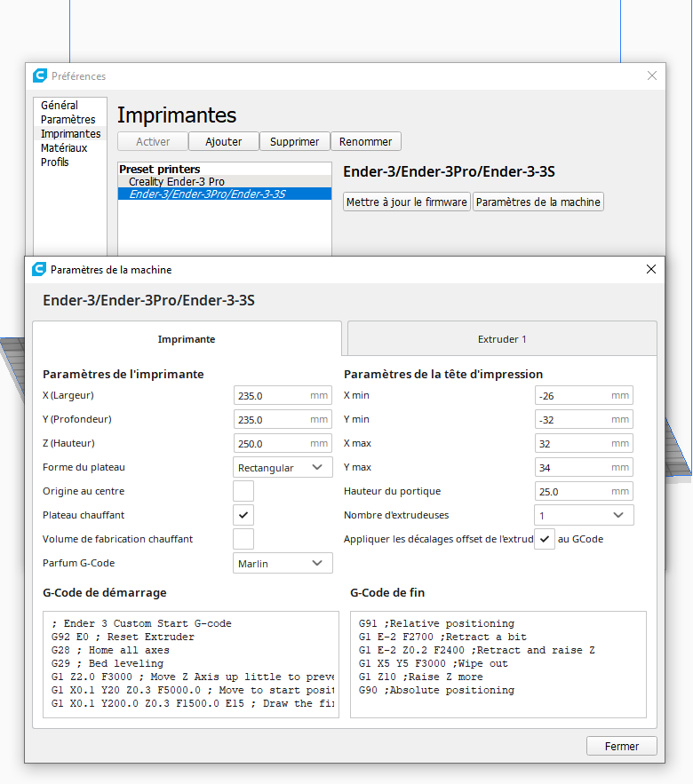Click the Ajouter printer button
This screenshot has width=693, height=784.
pos(224,141)
